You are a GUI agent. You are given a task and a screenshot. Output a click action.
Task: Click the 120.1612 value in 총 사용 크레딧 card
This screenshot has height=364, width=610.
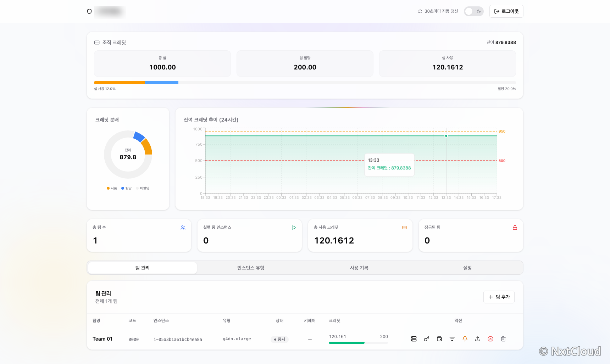[334, 241]
